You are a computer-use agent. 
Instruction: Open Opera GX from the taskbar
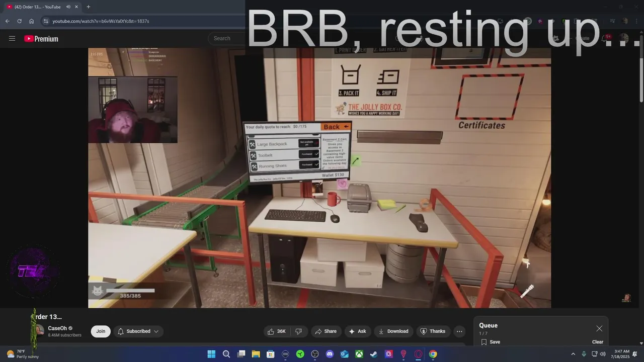418,354
